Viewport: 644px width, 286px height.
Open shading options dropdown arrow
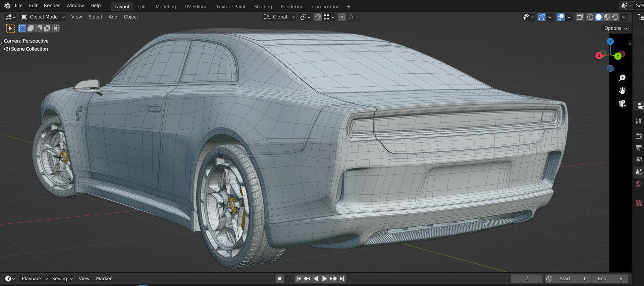(624, 17)
